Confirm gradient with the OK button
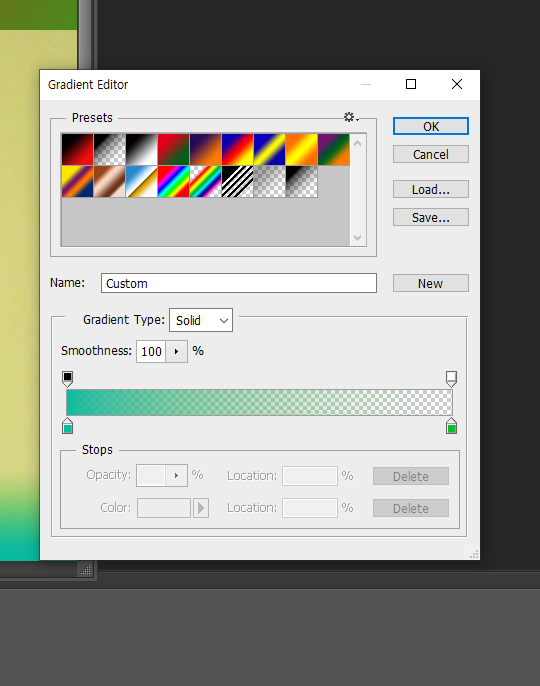 pyautogui.click(x=431, y=126)
